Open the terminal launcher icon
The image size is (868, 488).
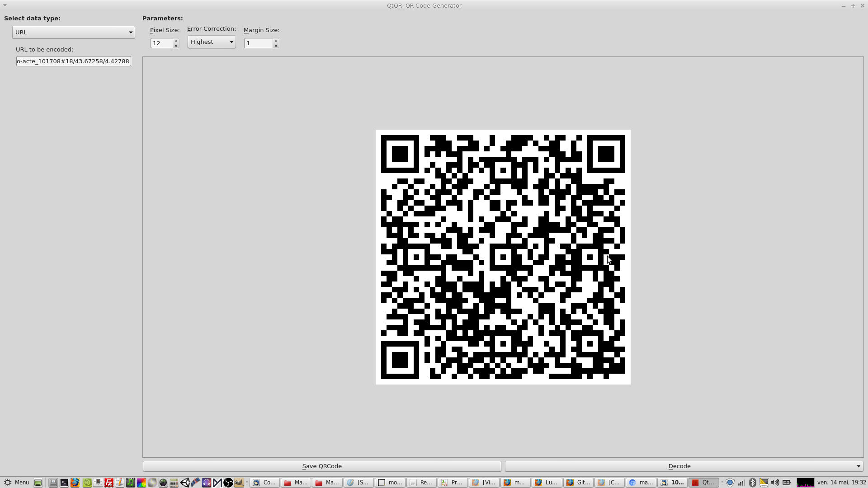tap(64, 483)
